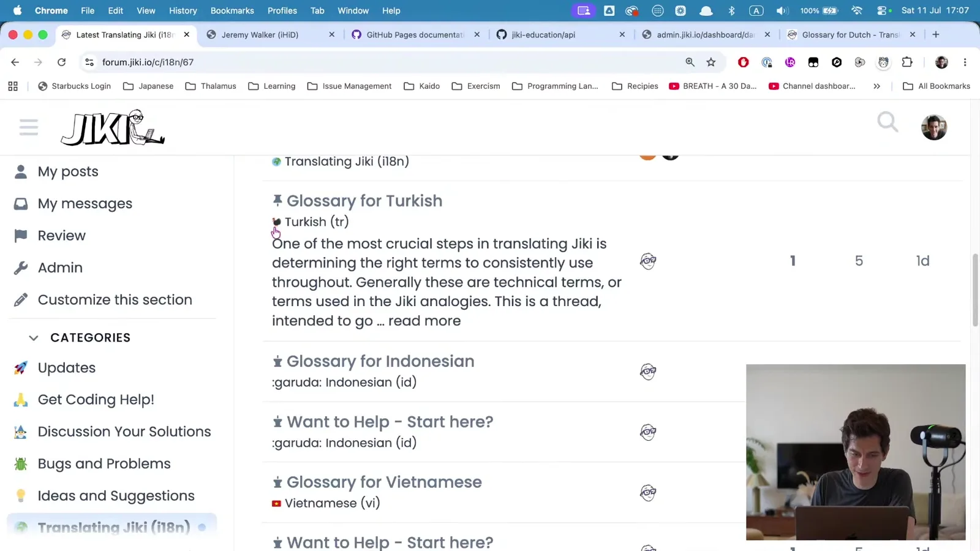980x551 pixels.
Task: Click the pencil icon beside Customize this section
Action: click(21, 300)
